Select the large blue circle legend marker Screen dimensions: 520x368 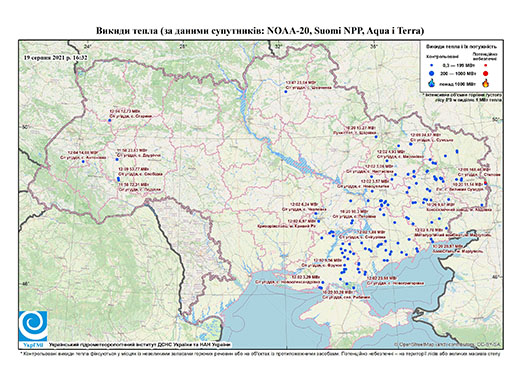tap(432, 73)
